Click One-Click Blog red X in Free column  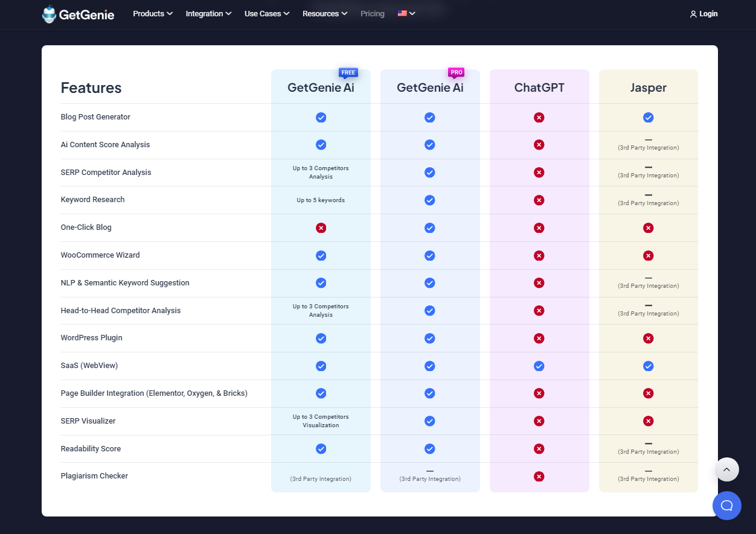tap(321, 228)
